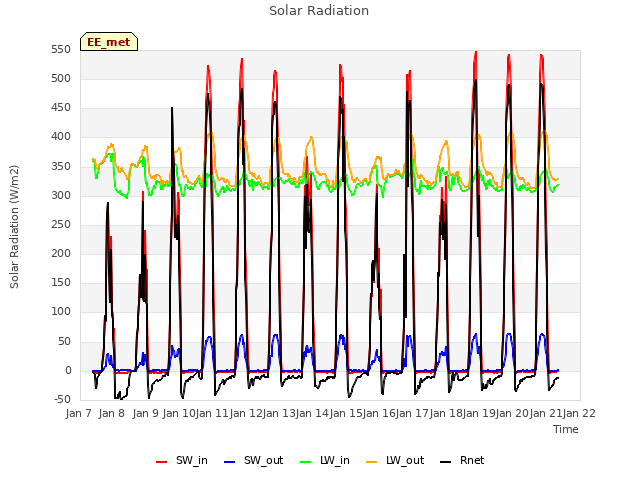This screenshot has height=480, width=640.
Task: Click the Rnet legend label
Action: click(x=472, y=460)
